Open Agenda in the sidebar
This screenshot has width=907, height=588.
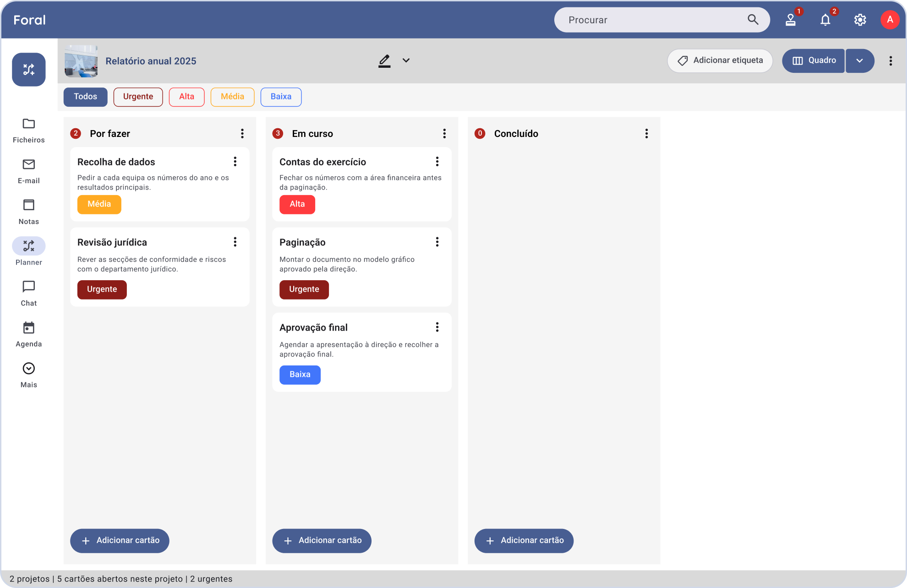28,334
